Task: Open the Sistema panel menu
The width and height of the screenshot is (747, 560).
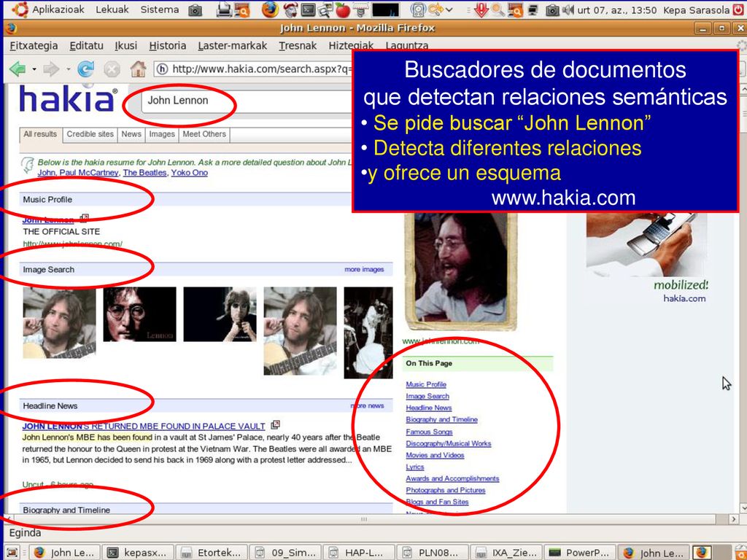Action: pyautogui.click(x=160, y=9)
